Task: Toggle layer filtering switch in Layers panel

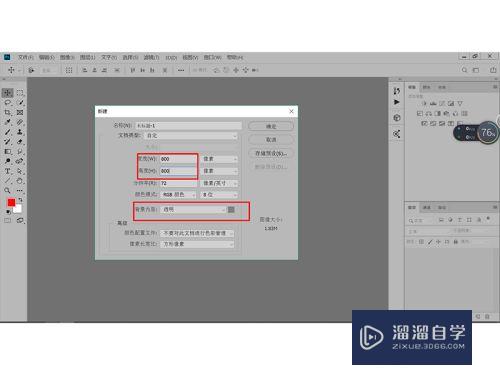Action: click(488, 219)
